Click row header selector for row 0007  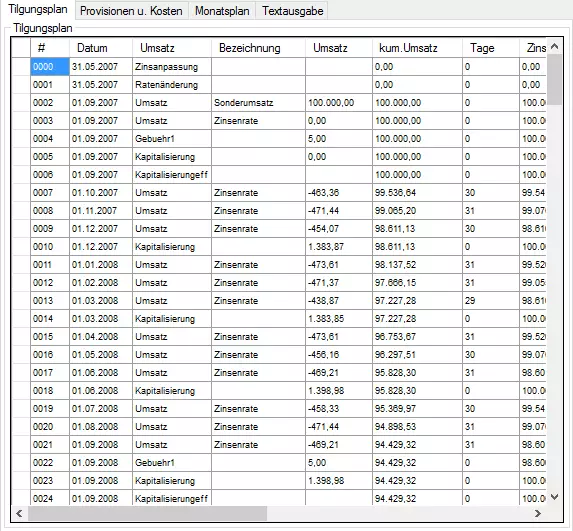click(21, 193)
